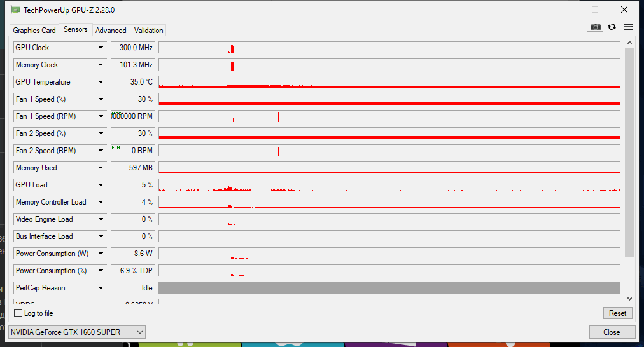The width and height of the screenshot is (644, 347).
Task: Go to the Validation tab
Action: pyautogui.click(x=148, y=31)
